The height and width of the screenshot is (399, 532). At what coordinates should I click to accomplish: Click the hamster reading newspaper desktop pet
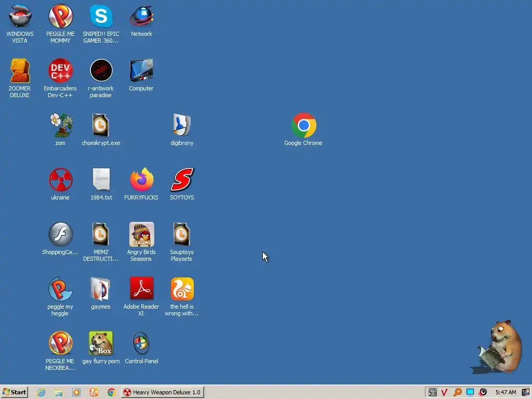point(497,347)
